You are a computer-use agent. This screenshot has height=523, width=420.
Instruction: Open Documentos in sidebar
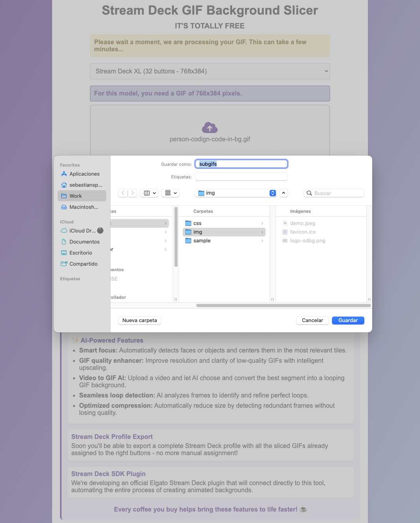click(x=82, y=242)
